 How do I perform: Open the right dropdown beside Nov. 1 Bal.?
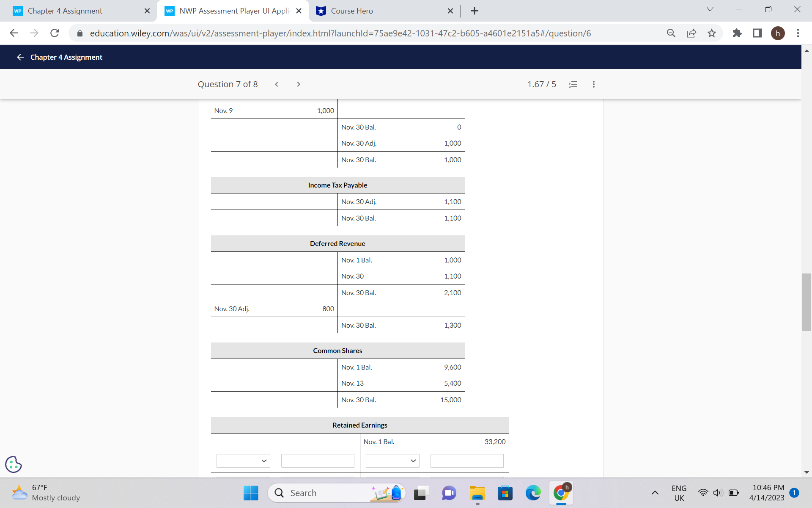coord(392,461)
